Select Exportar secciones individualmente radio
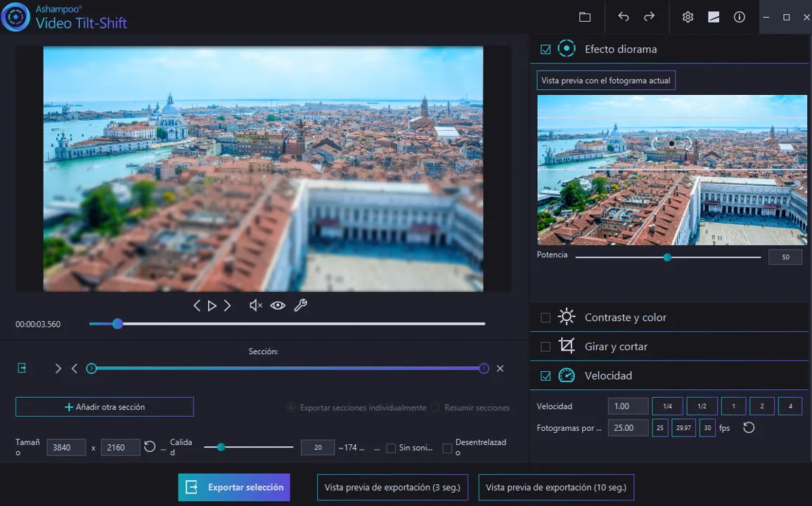The height and width of the screenshot is (506, 812). point(291,408)
